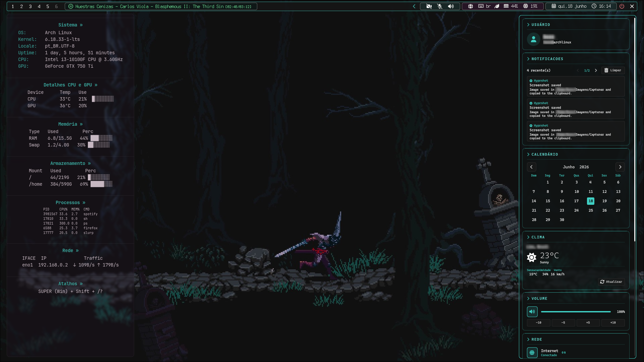Click the Detalhes CPU e GPU heading
Image resolution: width=644 pixels, height=362 pixels.
pos(70,85)
